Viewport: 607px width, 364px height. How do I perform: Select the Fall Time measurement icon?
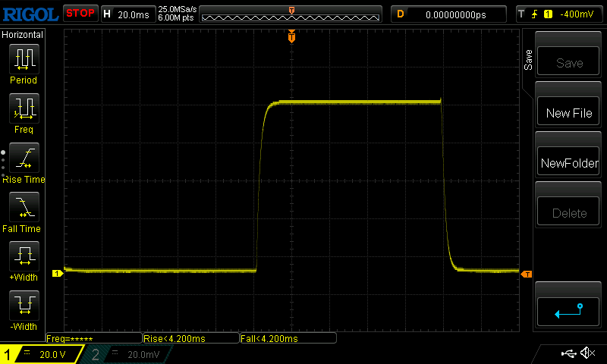click(24, 206)
